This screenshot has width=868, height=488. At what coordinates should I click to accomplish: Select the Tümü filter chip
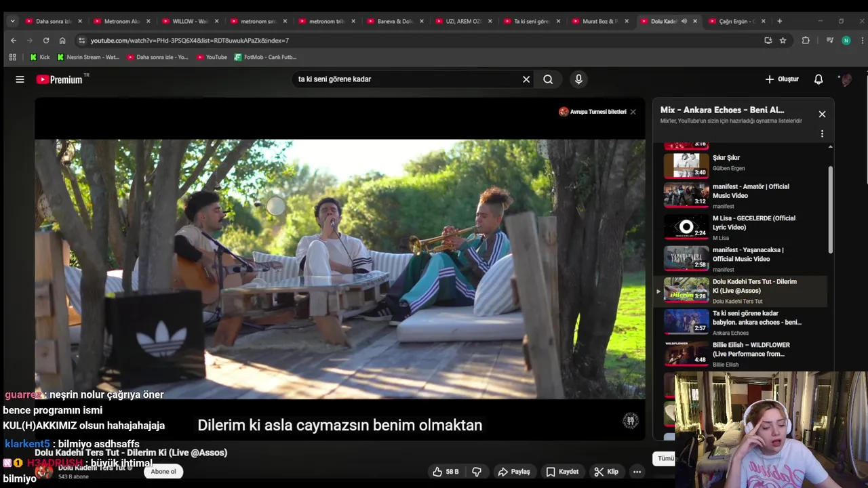point(665,458)
